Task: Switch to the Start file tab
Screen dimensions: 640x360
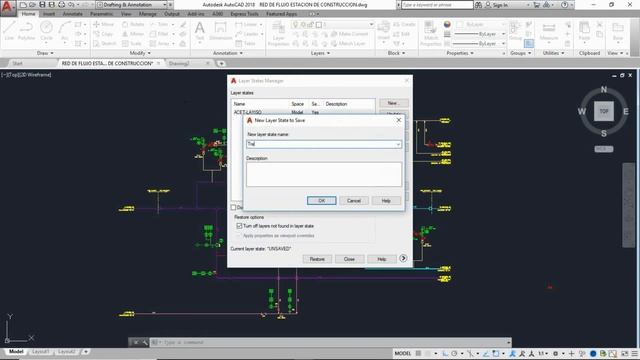Action: point(17,63)
